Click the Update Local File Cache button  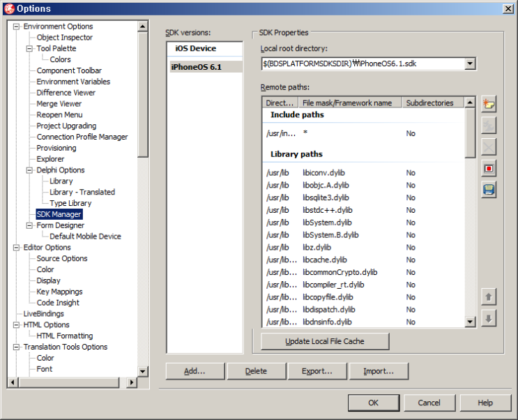click(x=325, y=341)
